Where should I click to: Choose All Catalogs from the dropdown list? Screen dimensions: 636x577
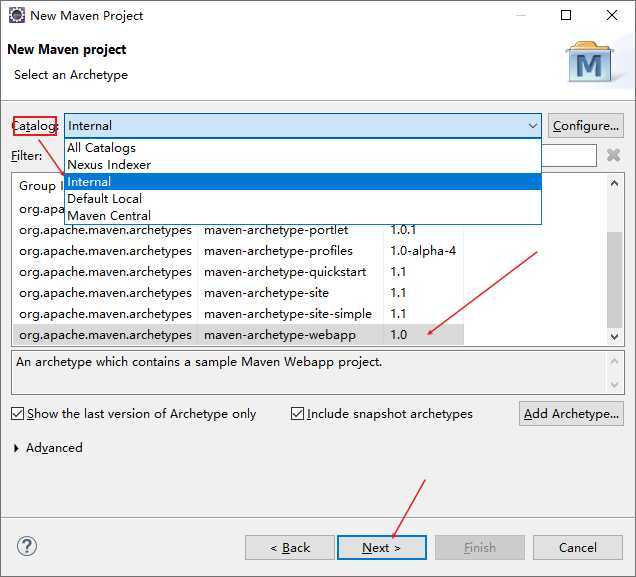[x=303, y=148]
